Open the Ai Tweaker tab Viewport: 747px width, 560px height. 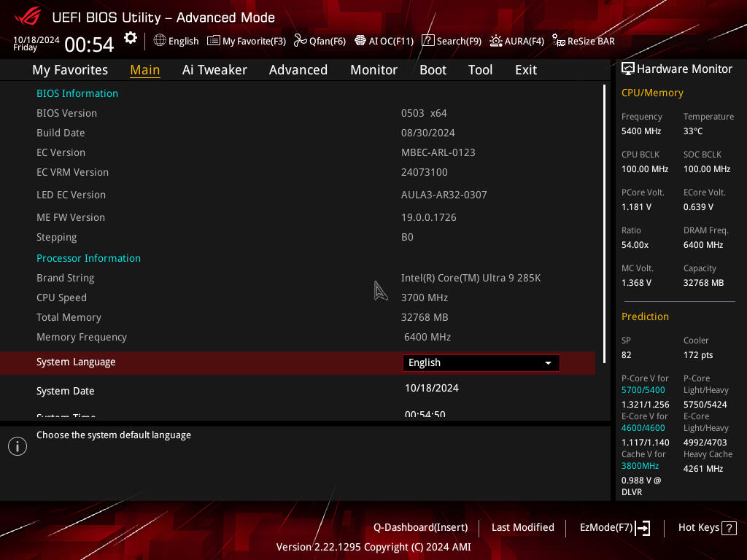[214, 70]
